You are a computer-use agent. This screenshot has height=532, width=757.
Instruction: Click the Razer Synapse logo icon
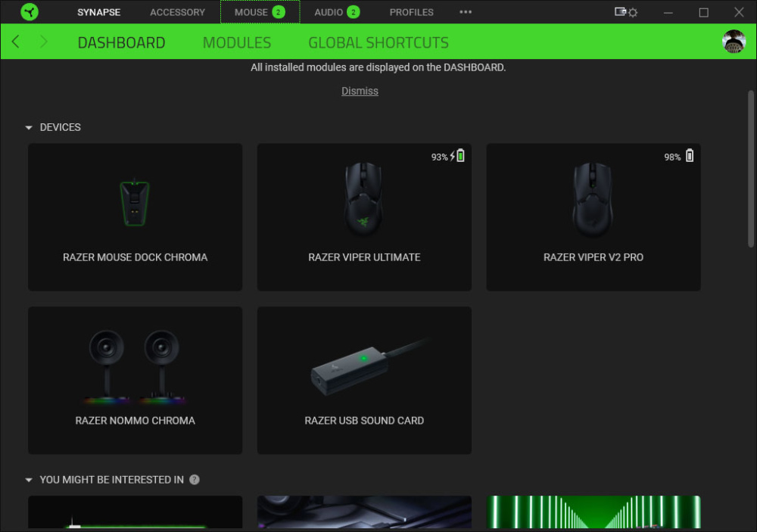30,11
